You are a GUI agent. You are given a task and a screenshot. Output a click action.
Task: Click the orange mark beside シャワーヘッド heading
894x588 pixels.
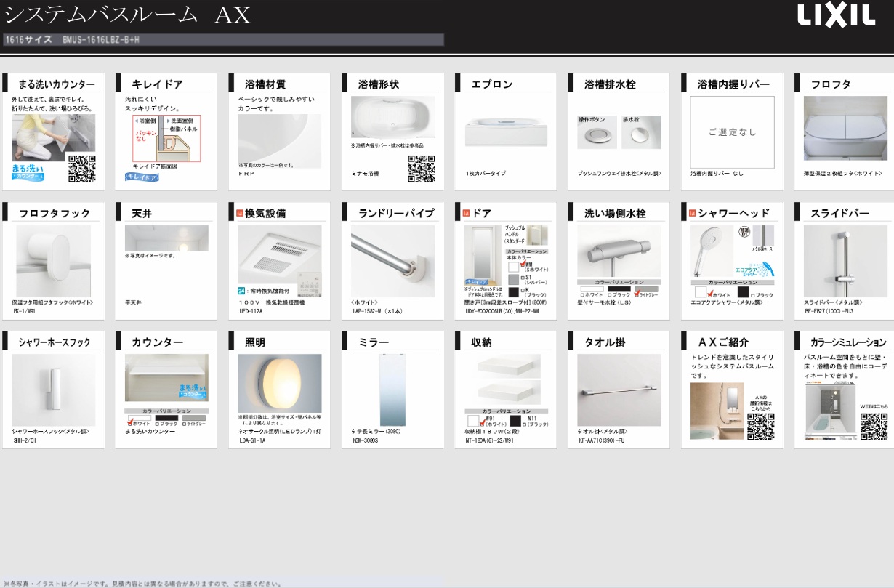point(693,213)
